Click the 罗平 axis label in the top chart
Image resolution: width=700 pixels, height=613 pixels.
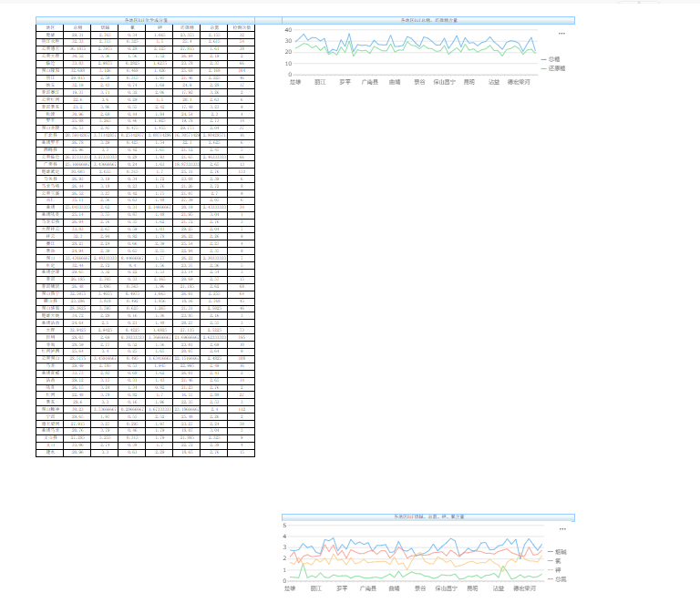(345, 82)
